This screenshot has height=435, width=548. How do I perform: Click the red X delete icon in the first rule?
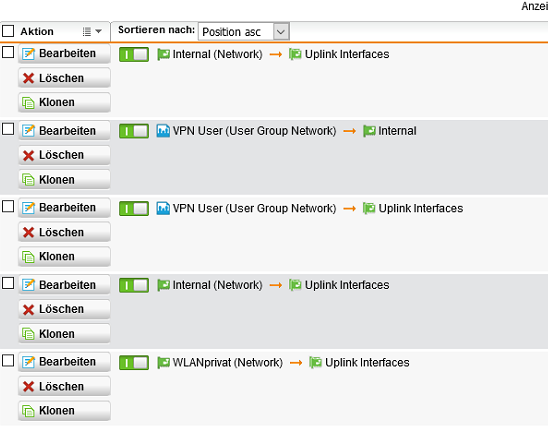(28, 78)
